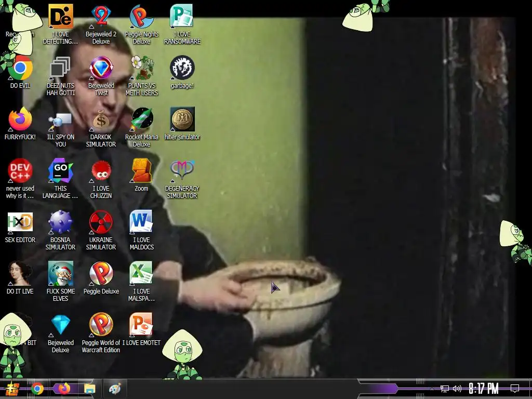532x399 pixels.
Task: Open Bejeweled 2 Deluxe from the desktop
Action: pos(101,16)
